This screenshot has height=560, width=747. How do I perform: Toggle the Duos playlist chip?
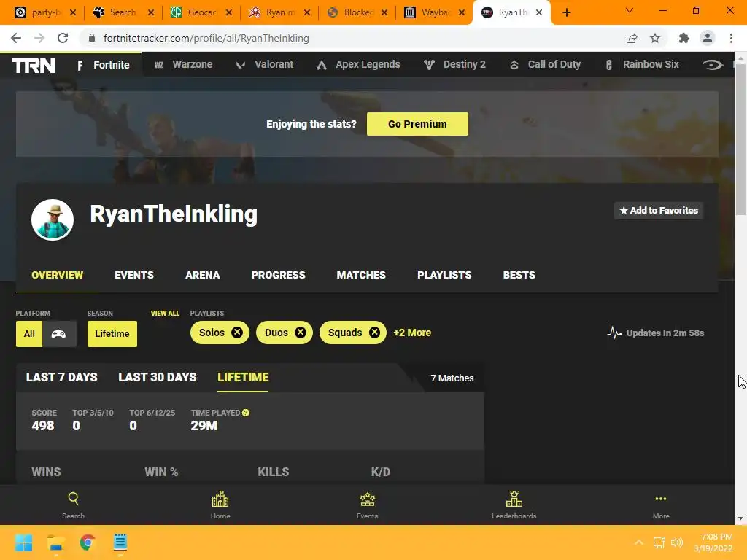285,332
